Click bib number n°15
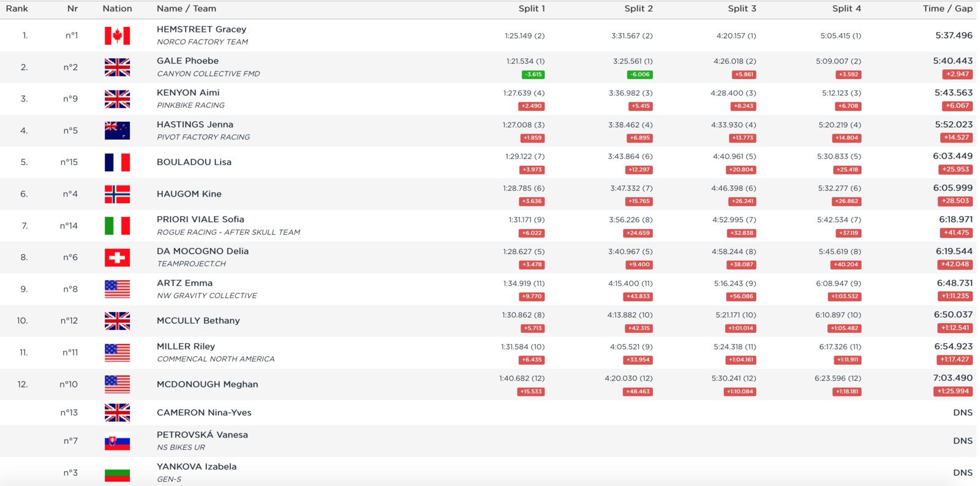This screenshot has height=486, width=980. click(69, 162)
